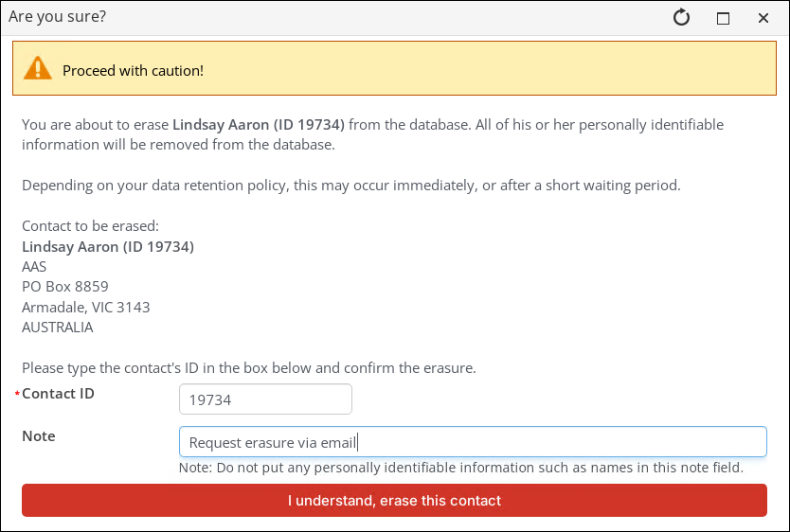Screen dimensions: 790x532
Task: Click the red erase this contact button
Action: [x=394, y=501]
